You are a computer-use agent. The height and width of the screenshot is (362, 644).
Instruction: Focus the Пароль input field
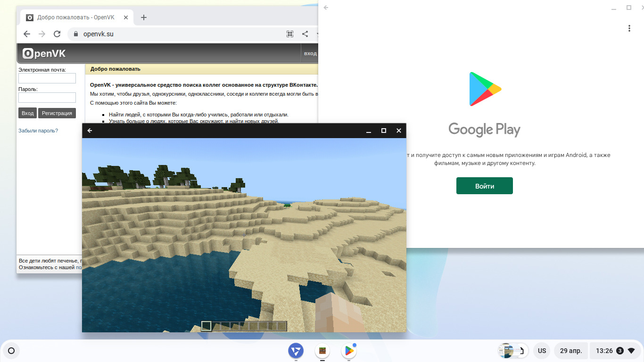47,98
